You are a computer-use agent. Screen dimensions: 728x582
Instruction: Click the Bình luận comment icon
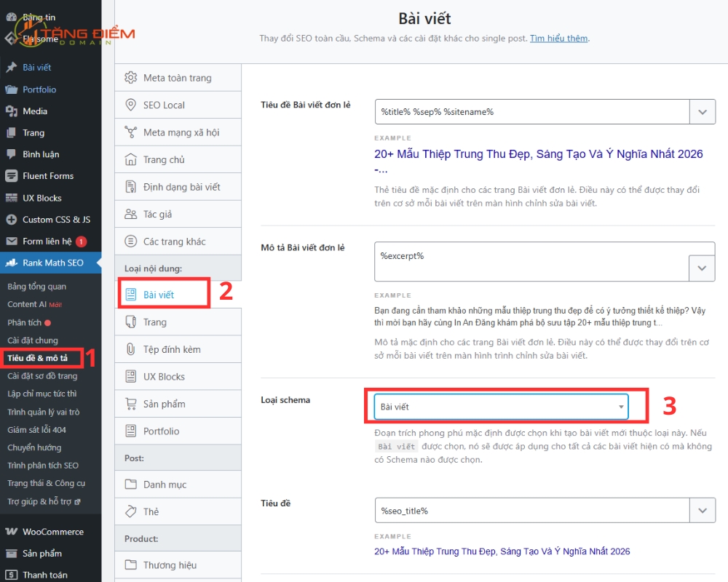12,154
